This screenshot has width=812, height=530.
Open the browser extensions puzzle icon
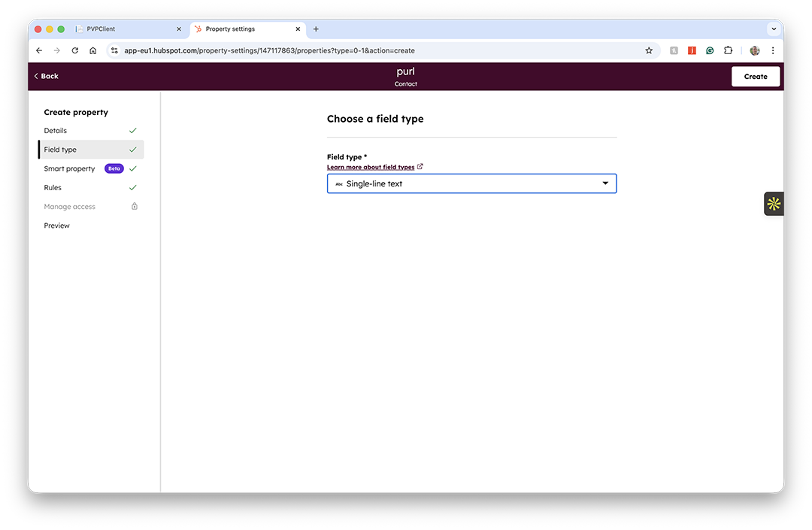(x=728, y=50)
